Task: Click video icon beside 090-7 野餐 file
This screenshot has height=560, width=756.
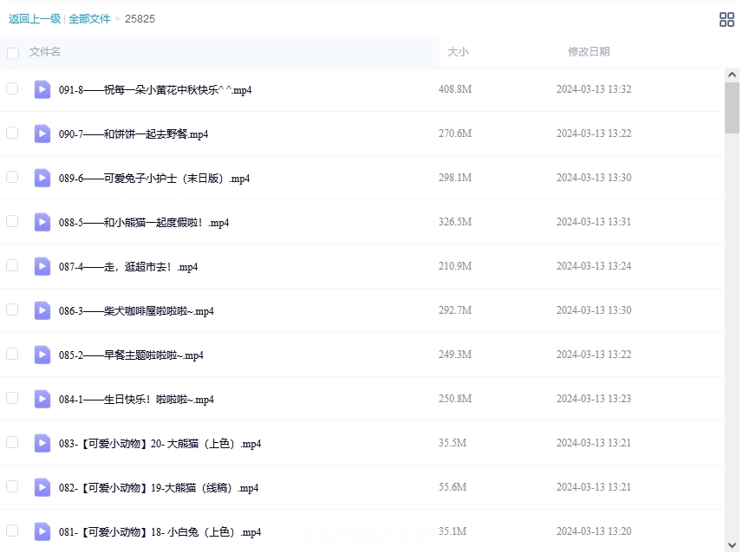Action: pyautogui.click(x=42, y=133)
